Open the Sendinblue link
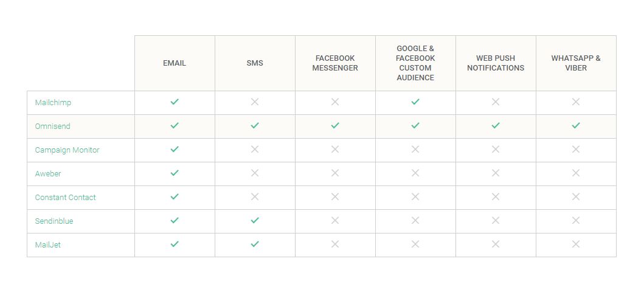The image size is (644, 284). (x=54, y=221)
